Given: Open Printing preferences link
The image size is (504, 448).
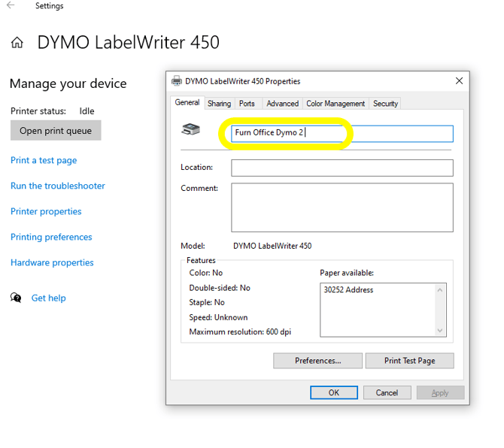Looking at the screenshot, I should (51, 237).
